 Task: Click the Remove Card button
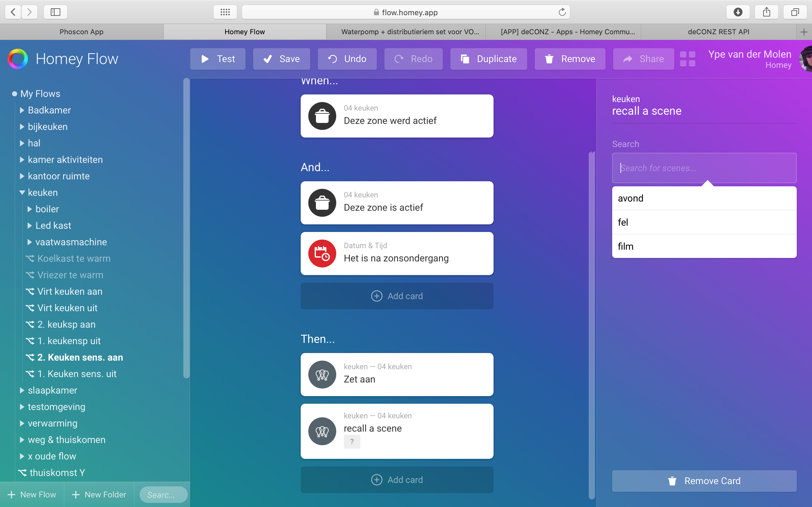[x=704, y=481]
